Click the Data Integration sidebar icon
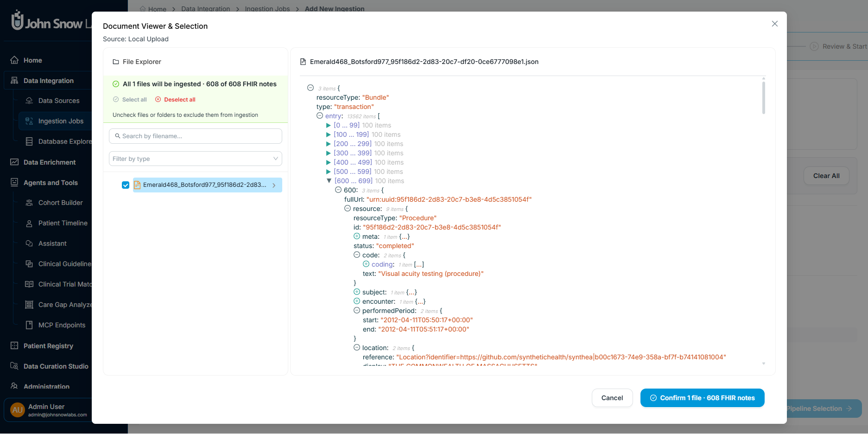Viewport: 868px width, 434px height. point(14,81)
